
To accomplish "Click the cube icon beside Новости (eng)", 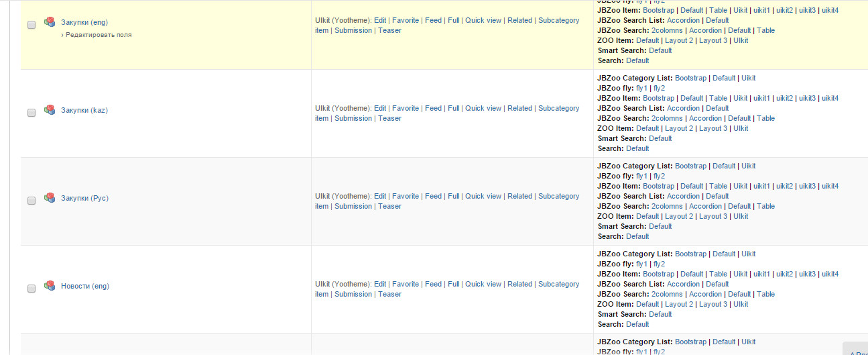I will tap(50, 286).
